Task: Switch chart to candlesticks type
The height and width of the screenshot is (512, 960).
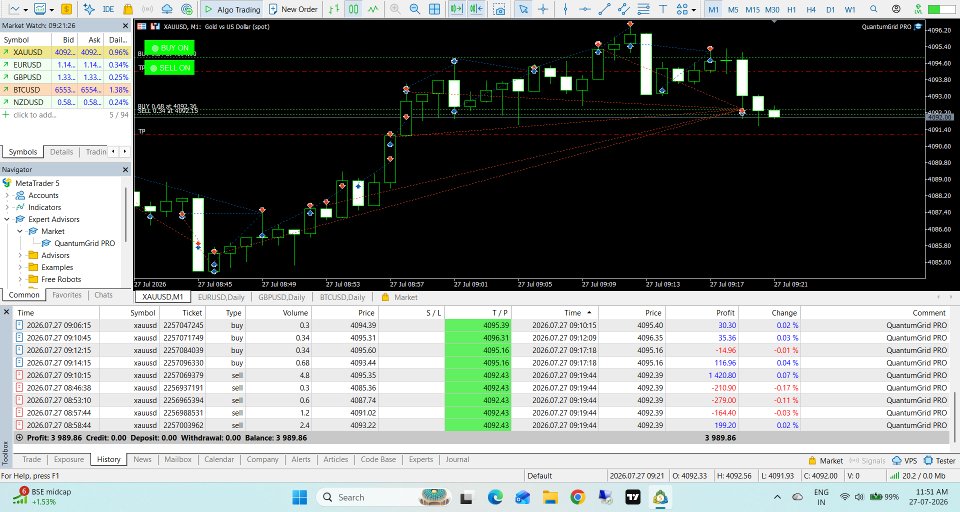Action: click(354, 9)
